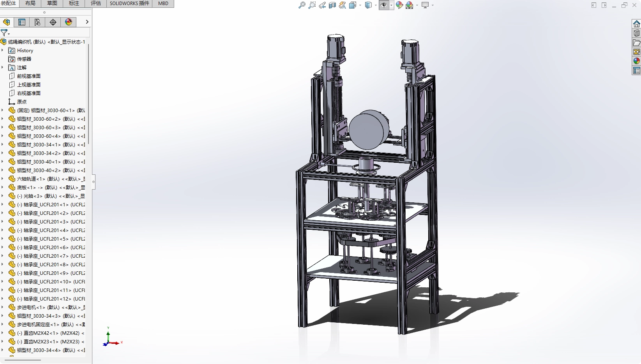Open the File Explorer task pane folder icon

click(637, 42)
